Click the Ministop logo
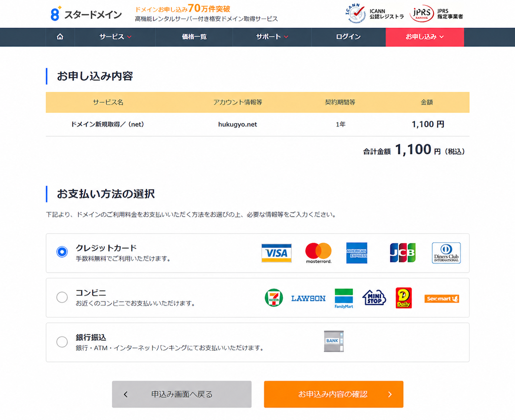 coord(374,298)
